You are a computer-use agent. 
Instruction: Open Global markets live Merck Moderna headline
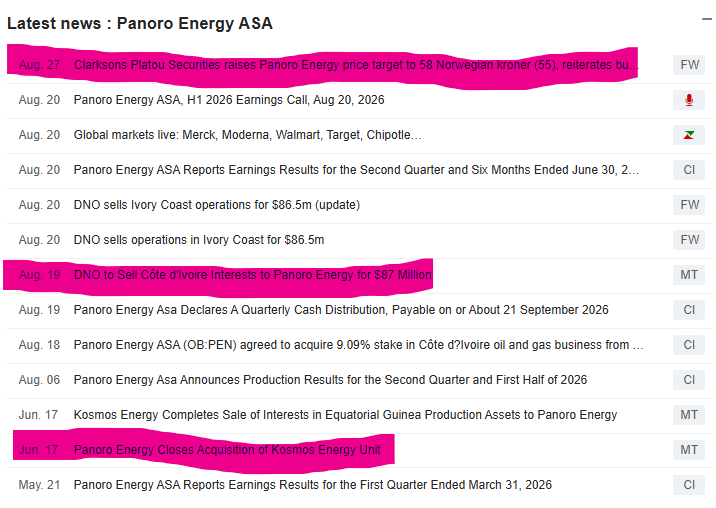click(x=247, y=135)
